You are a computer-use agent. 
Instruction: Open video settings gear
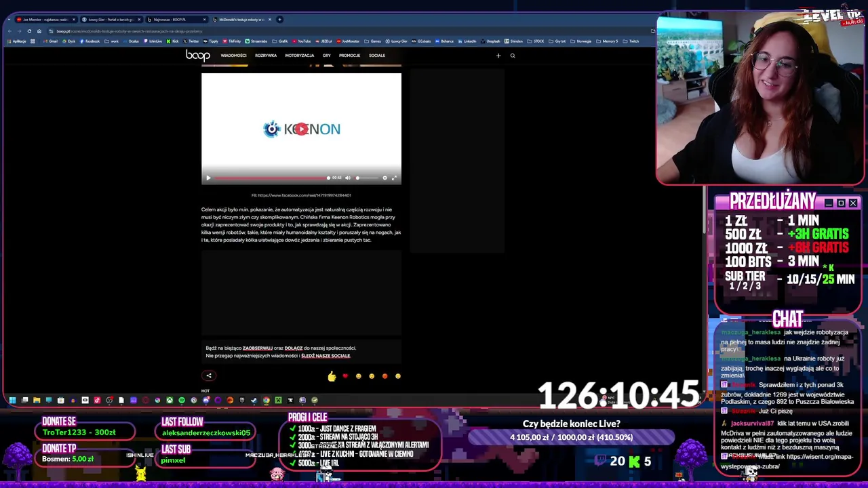384,178
